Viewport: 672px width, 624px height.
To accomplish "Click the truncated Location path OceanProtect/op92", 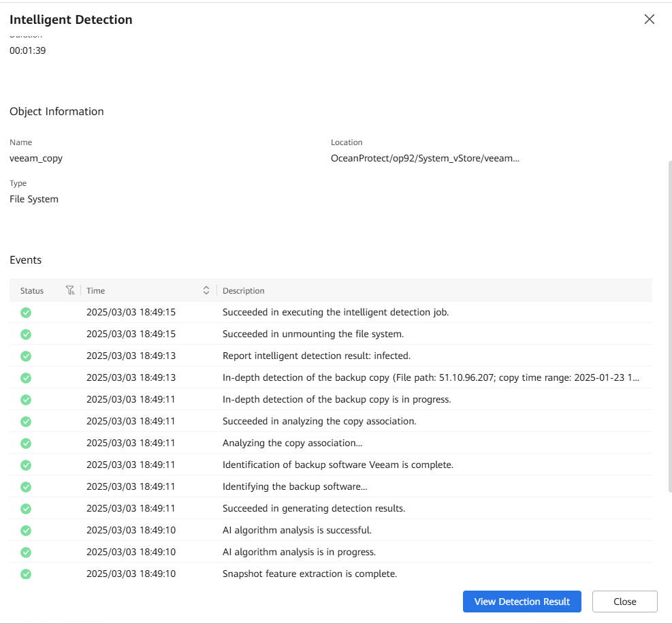I will coord(425,158).
